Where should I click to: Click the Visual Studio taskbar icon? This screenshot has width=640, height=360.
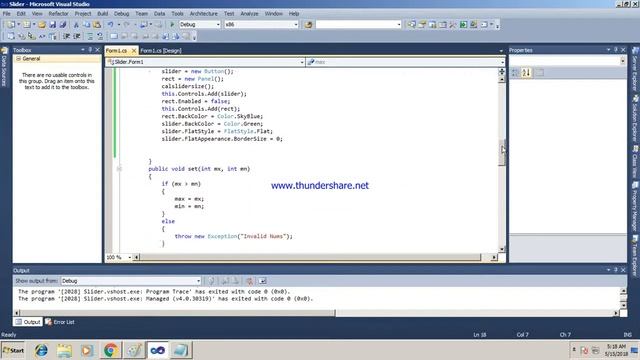(x=157, y=350)
